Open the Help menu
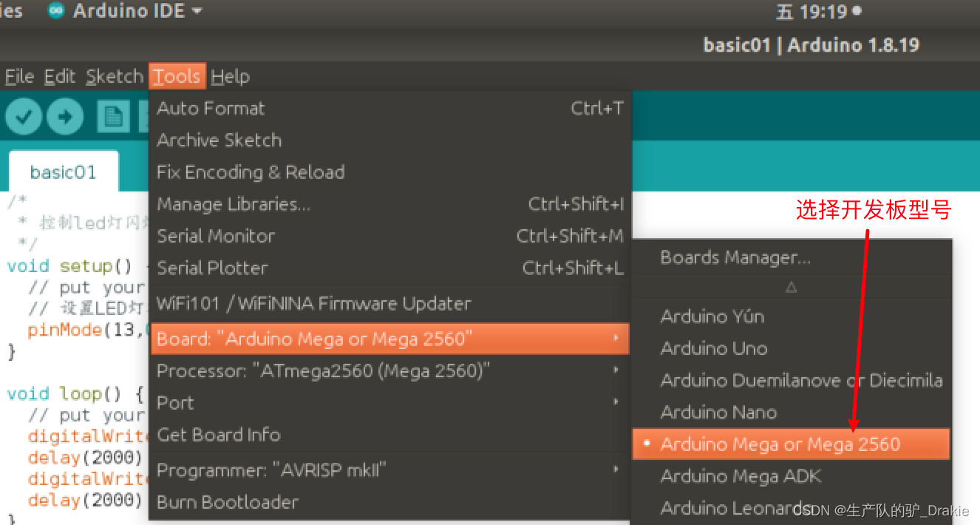Image resolution: width=980 pixels, height=525 pixels. tap(231, 76)
